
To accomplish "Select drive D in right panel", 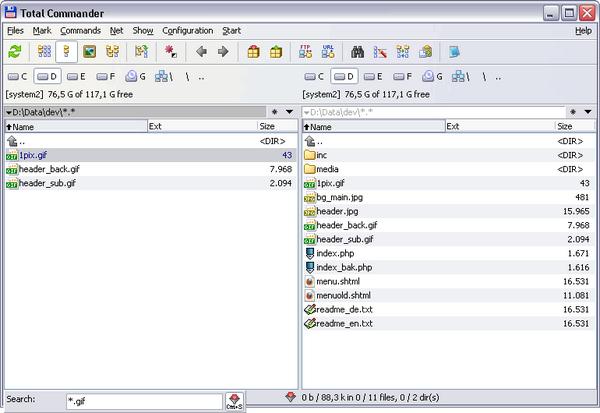I will point(344,77).
